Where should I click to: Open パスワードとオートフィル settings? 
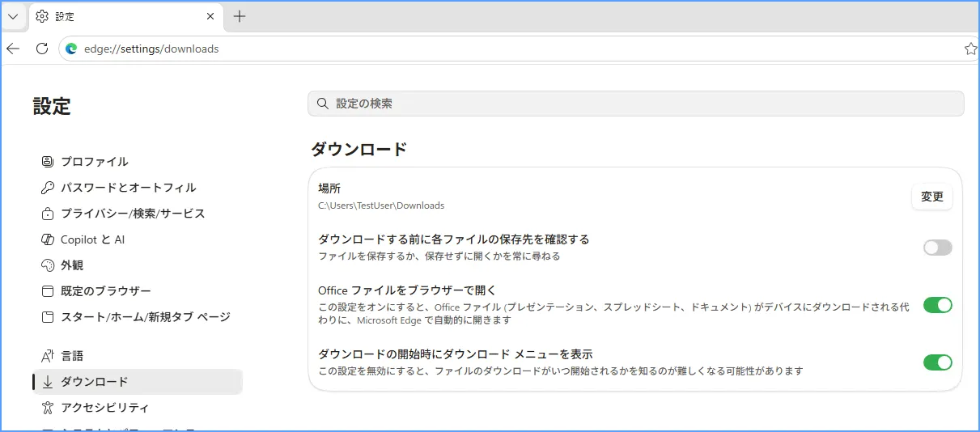tap(138, 188)
